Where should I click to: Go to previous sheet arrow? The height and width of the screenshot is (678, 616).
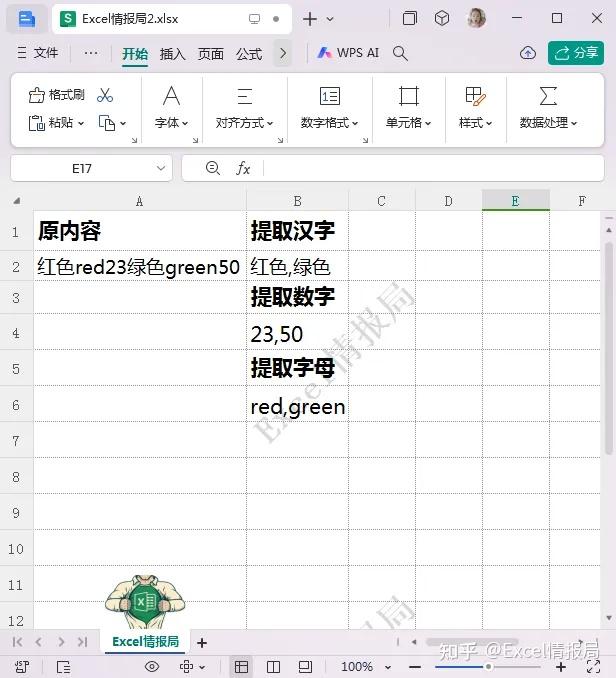tap(38, 642)
